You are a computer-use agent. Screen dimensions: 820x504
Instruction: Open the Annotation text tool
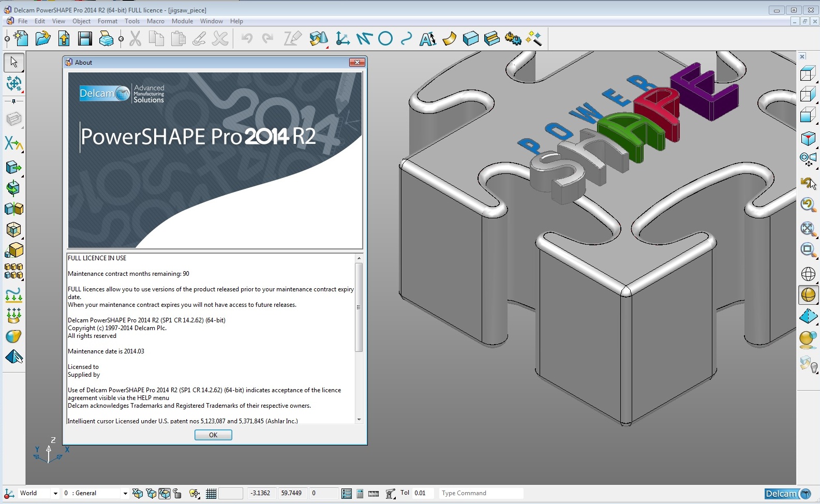[428, 38]
